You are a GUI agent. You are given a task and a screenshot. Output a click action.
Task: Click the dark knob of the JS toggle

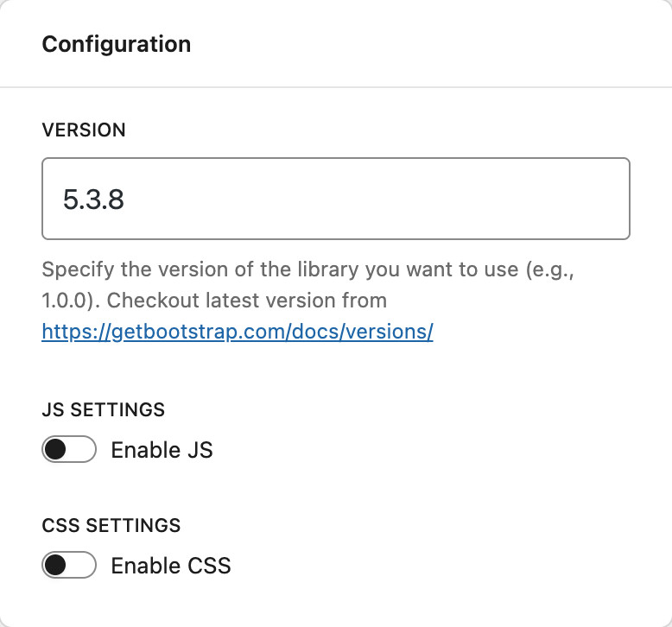click(x=56, y=450)
